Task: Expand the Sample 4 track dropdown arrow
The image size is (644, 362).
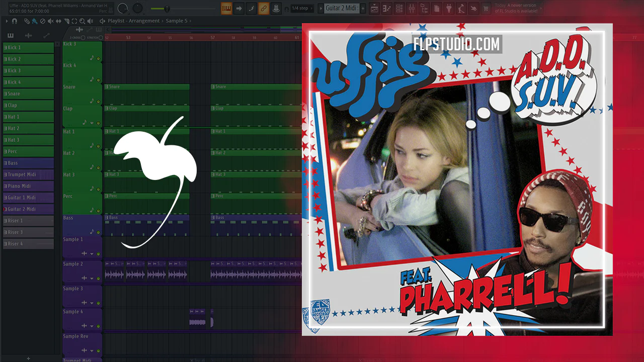Action: point(92,326)
